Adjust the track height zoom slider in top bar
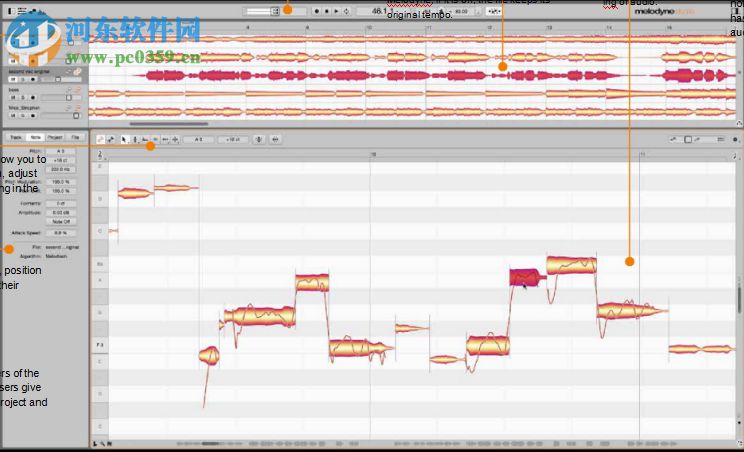This screenshot has height=452, width=744. (259, 11)
